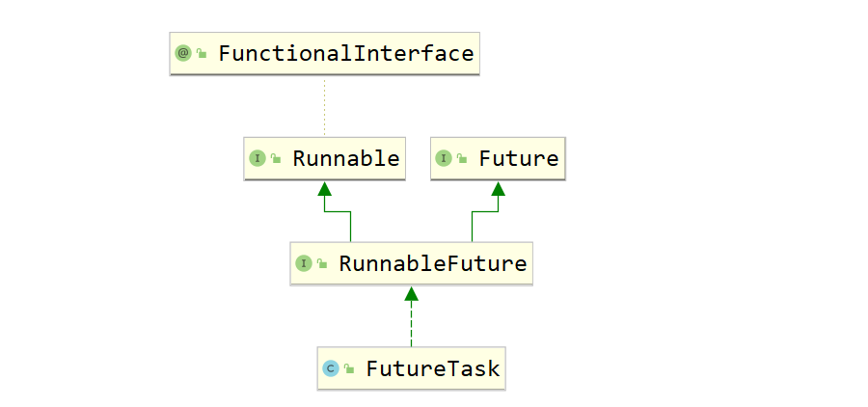Click the interface icon on Runnable node
868x407 pixels.
click(x=257, y=158)
